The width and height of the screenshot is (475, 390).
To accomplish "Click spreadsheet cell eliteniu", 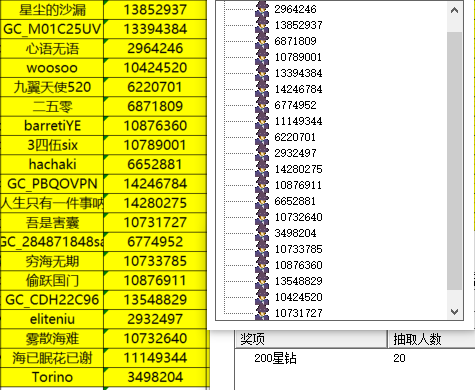I will 52,319.
